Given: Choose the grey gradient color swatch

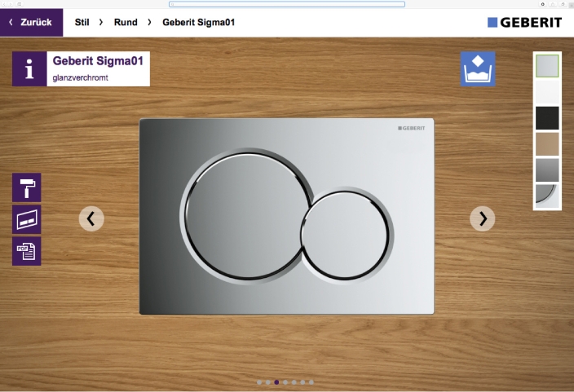Looking at the screenshot, I should (x=547, y=170).
